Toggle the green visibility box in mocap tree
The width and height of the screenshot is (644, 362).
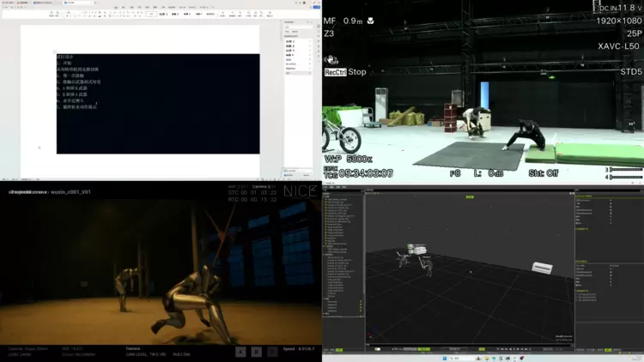[x=359, y=302]
